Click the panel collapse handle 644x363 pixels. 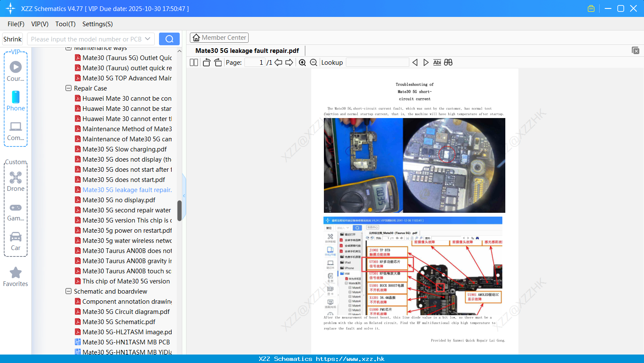point(184,196)
